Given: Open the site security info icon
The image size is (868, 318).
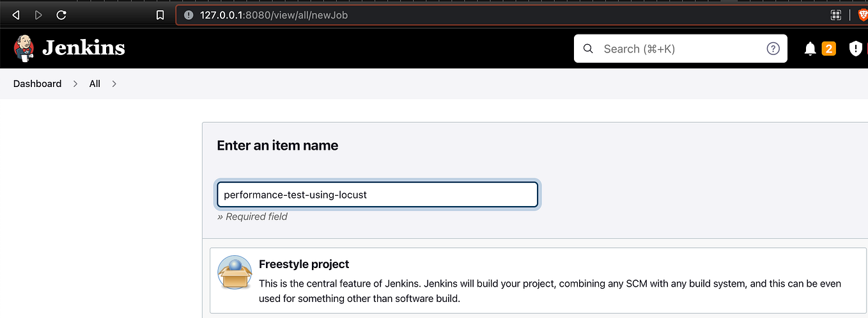Looking at the screenshot, I should point(189,15).
